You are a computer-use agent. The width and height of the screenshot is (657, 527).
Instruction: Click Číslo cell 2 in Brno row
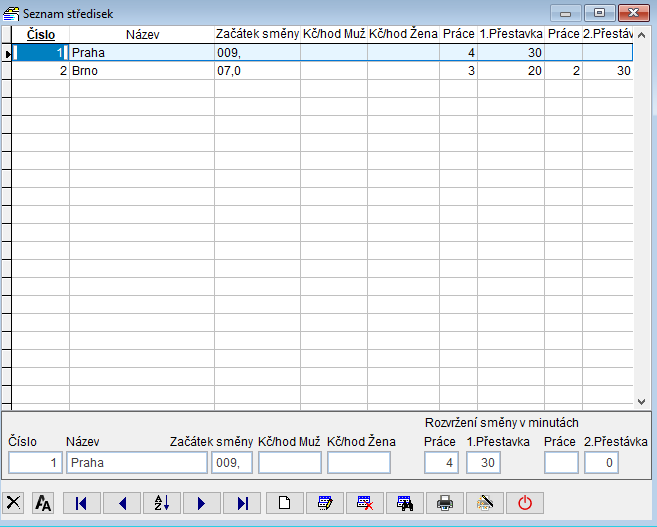click(x=41, y=71)
